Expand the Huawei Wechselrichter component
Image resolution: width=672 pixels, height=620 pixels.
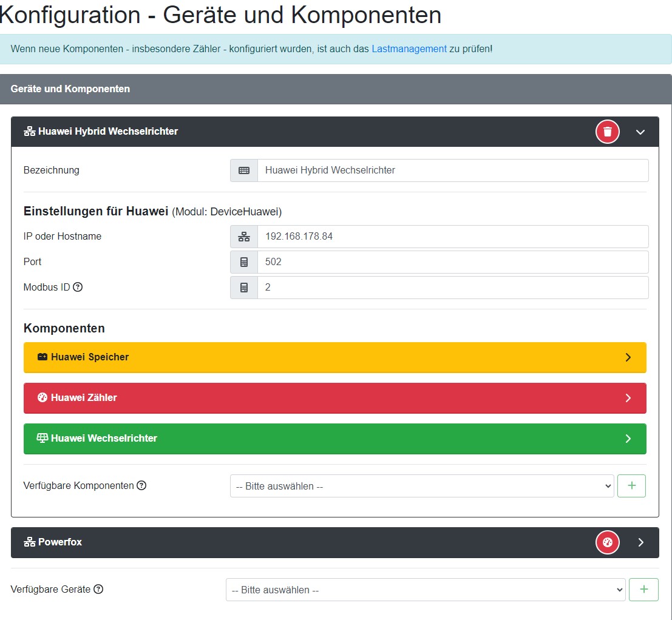point(628,439)
